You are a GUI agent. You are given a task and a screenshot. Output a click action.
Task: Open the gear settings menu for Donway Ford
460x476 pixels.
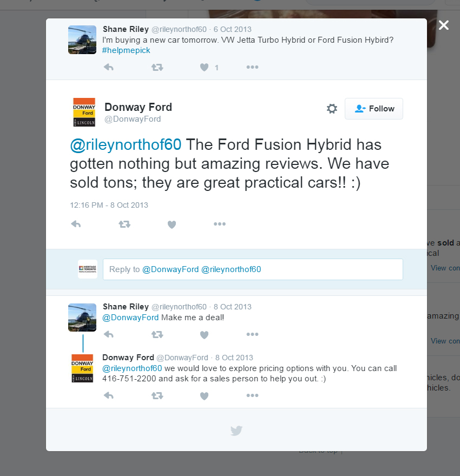(332, 109)
